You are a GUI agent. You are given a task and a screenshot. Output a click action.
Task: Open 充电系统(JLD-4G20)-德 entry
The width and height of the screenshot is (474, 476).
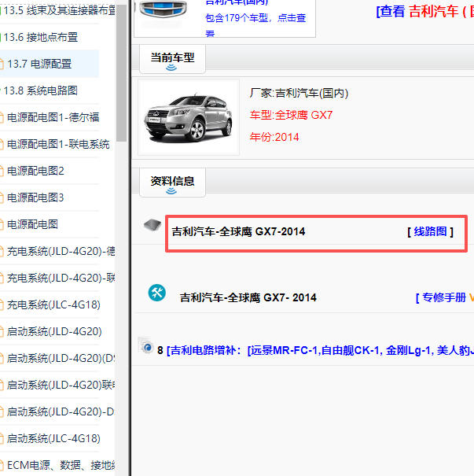pyautogui.click(x=61, y=251)
